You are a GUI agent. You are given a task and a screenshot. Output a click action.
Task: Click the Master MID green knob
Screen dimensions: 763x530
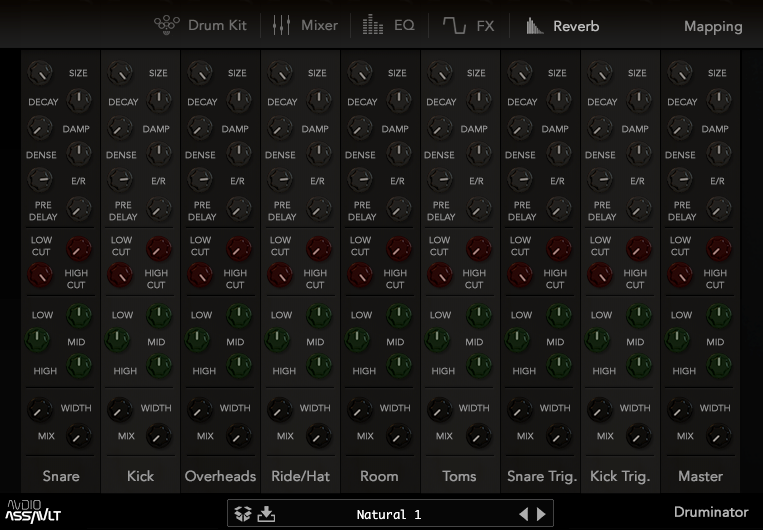click(677, 339)
